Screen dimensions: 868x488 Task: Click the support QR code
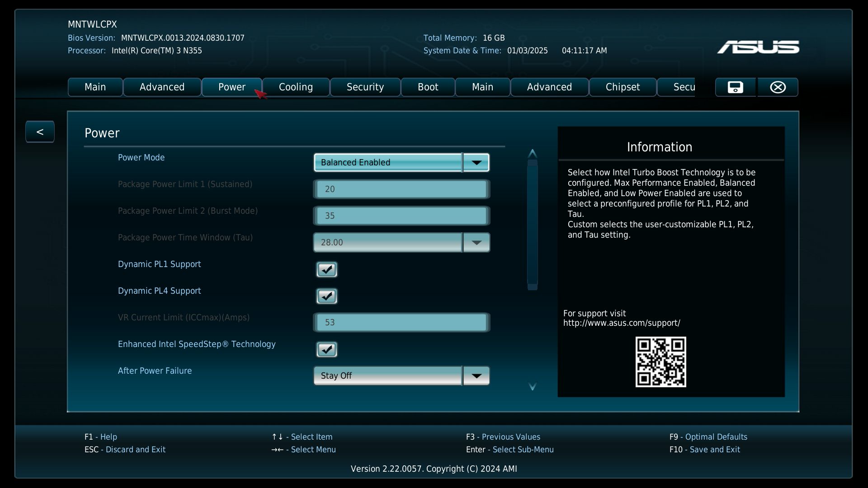click(x=660, y=362)
